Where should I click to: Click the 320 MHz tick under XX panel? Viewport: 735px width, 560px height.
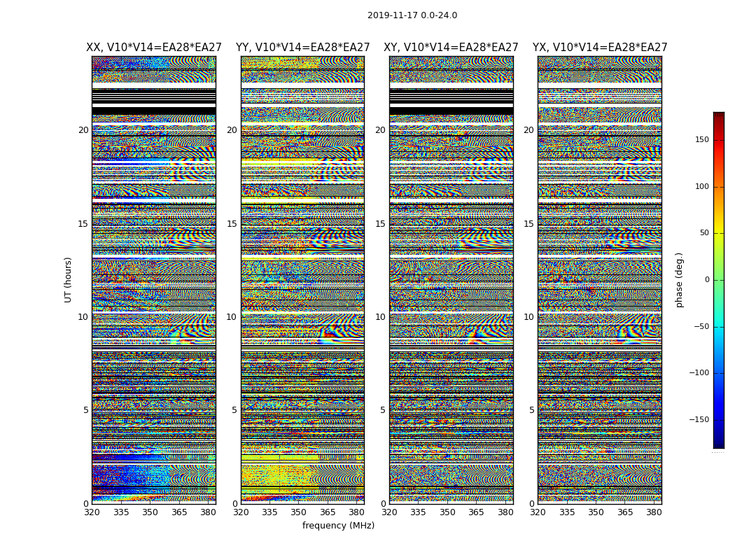pos(92,512)
